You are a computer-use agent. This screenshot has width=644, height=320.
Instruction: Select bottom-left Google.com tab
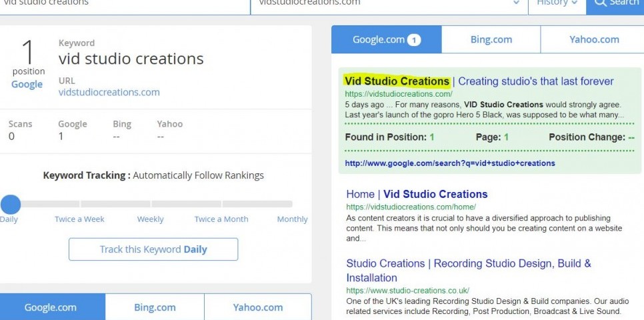tap(53, 307)
